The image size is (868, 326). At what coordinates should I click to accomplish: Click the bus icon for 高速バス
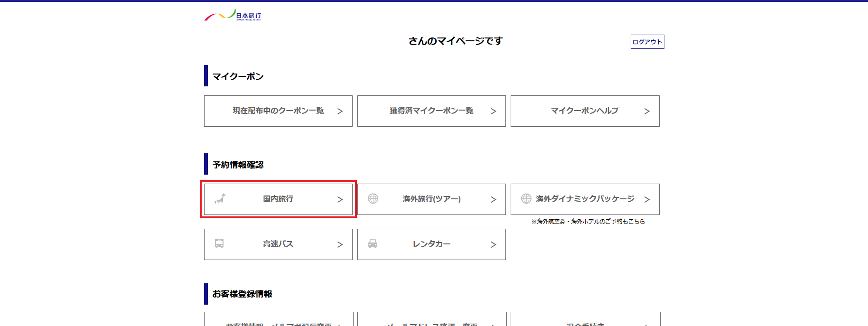tap(219, 244)
